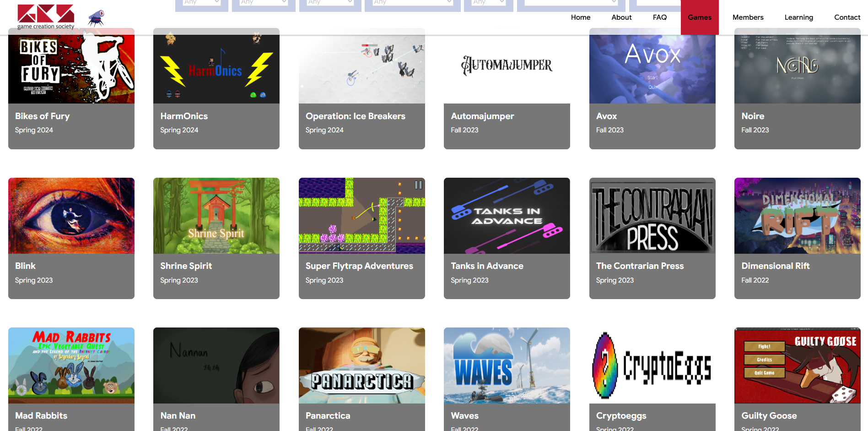Click the purple bug mascot icon
This screenshot has width=868, height=431.
[x=96, y=18]
